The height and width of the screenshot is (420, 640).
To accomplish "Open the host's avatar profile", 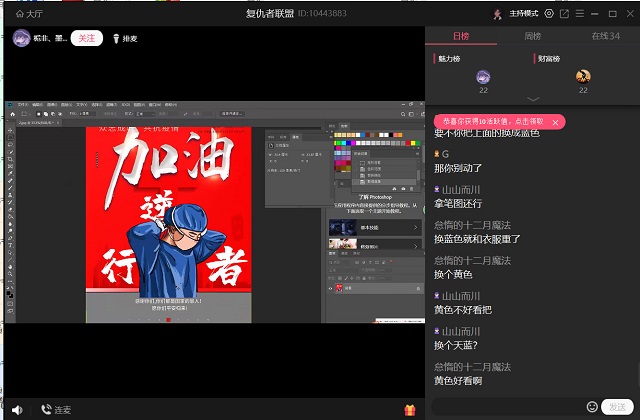I will pyautogui.click(x=21, y=38).
